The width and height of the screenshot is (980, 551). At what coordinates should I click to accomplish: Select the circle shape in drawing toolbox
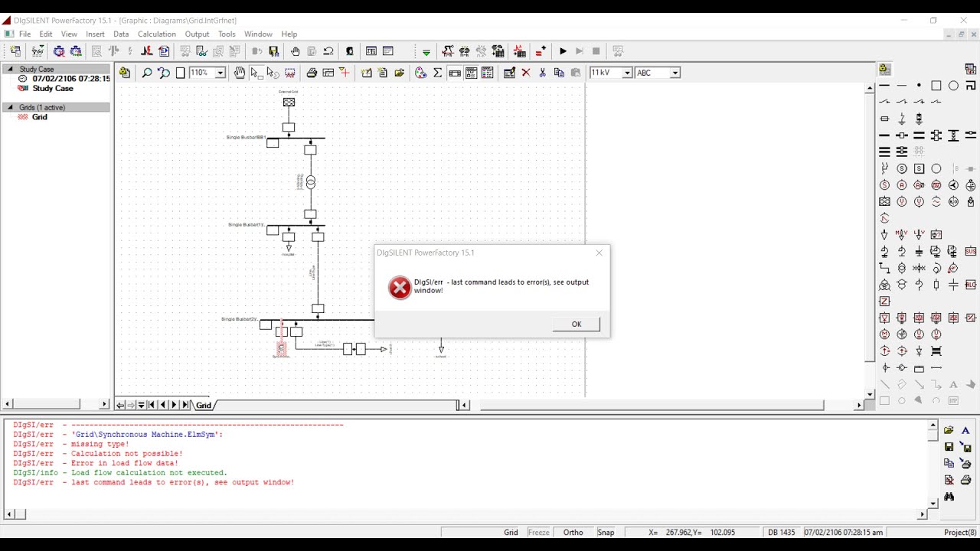point(953,86)
